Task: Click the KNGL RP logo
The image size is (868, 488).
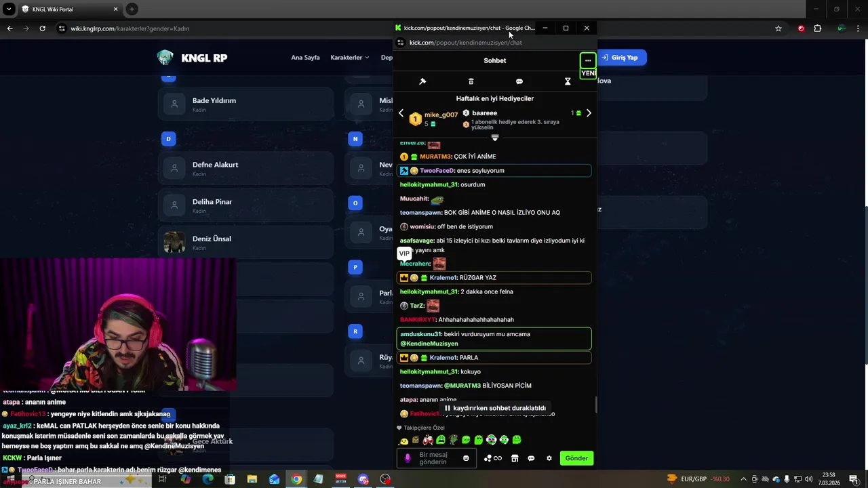Action: [x=193, y=58]
